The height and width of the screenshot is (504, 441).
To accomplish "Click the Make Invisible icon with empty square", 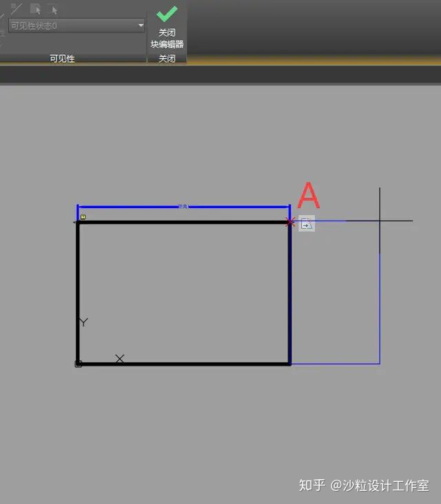I will (53, 10).
